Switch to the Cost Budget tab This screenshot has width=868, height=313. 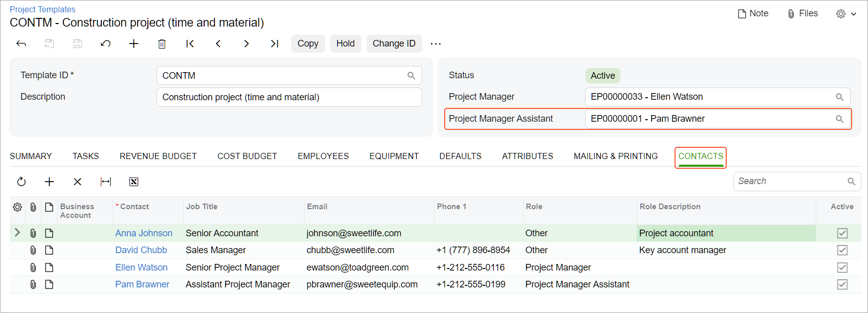[247, 156]
